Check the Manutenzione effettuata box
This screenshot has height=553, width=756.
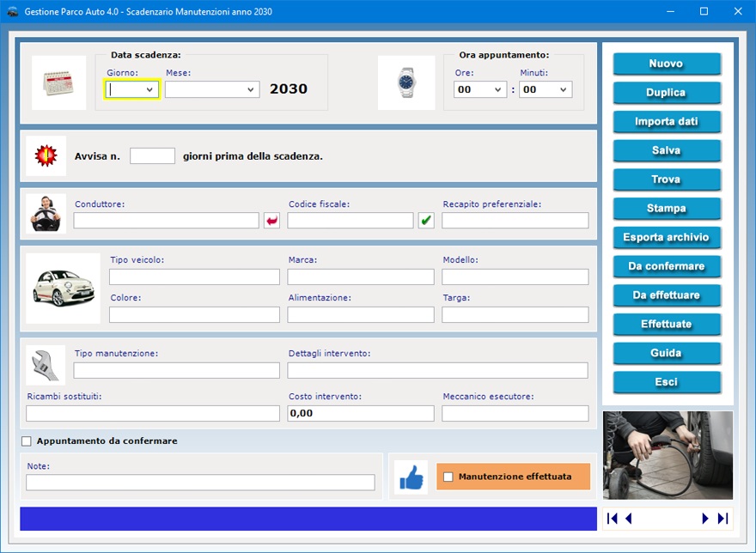448,477
